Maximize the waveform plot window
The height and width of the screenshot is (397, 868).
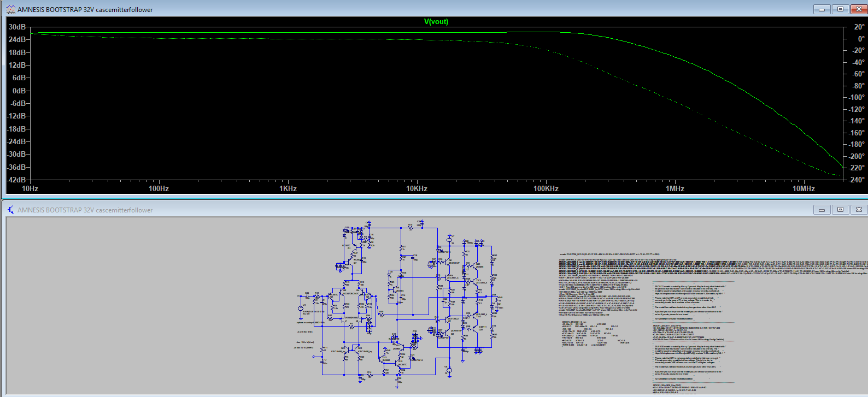[840, 9]
